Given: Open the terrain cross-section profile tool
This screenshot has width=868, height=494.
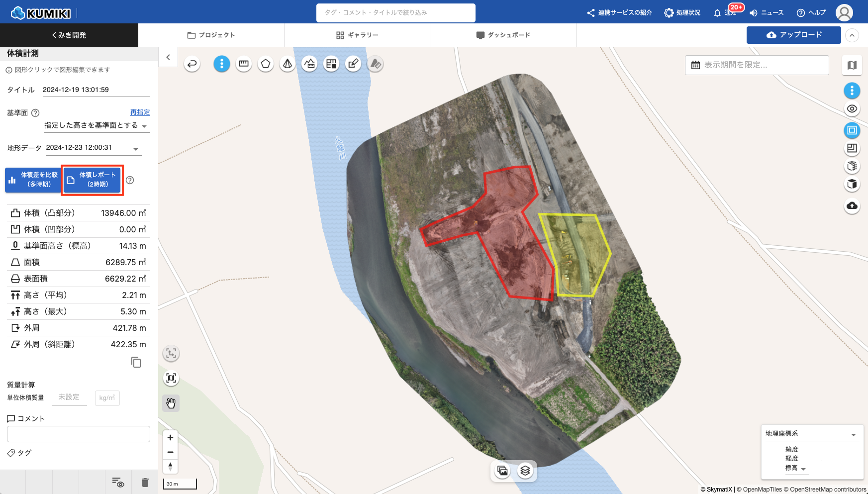Looking at the screenshot, I should [x=309, y=64].
